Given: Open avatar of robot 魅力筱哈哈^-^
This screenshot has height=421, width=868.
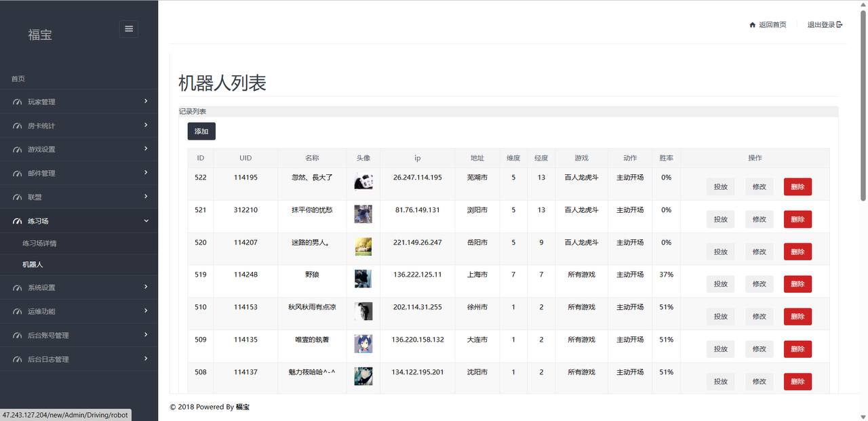Looking at the screenshot, I should [363, 376].
